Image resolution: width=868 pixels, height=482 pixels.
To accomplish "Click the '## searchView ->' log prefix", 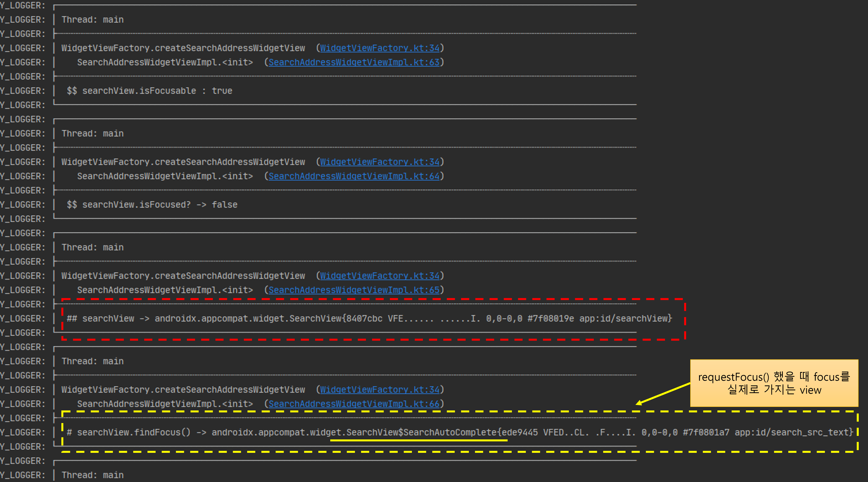I will (x=108, y=319).
